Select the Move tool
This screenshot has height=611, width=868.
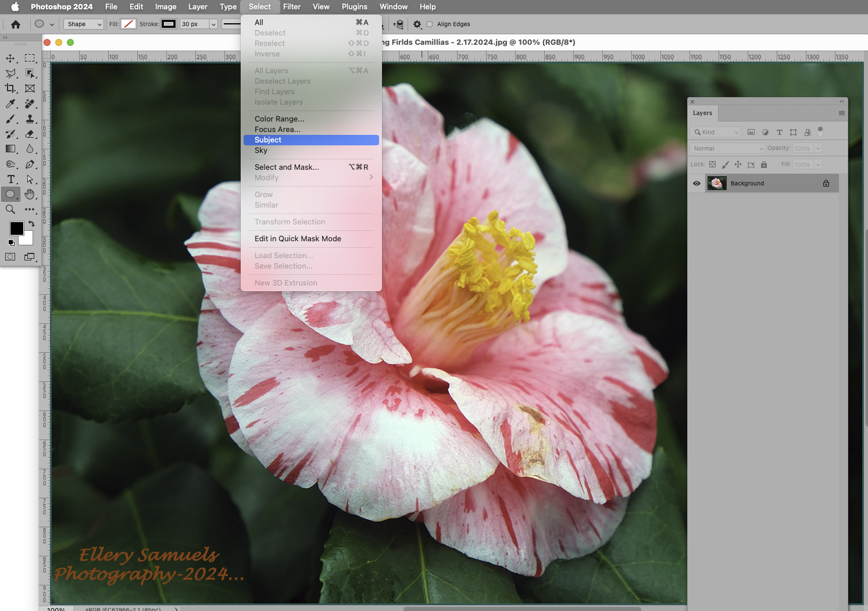(10, 57)
